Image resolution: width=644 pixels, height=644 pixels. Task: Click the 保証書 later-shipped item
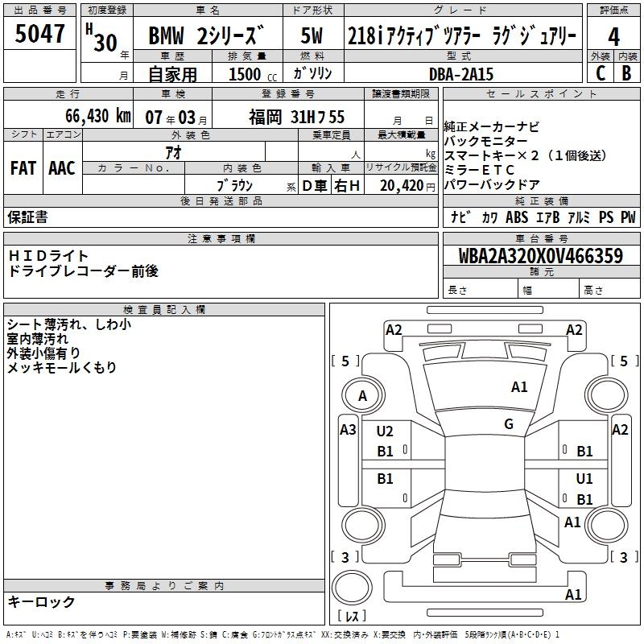[x=27, y=217]
